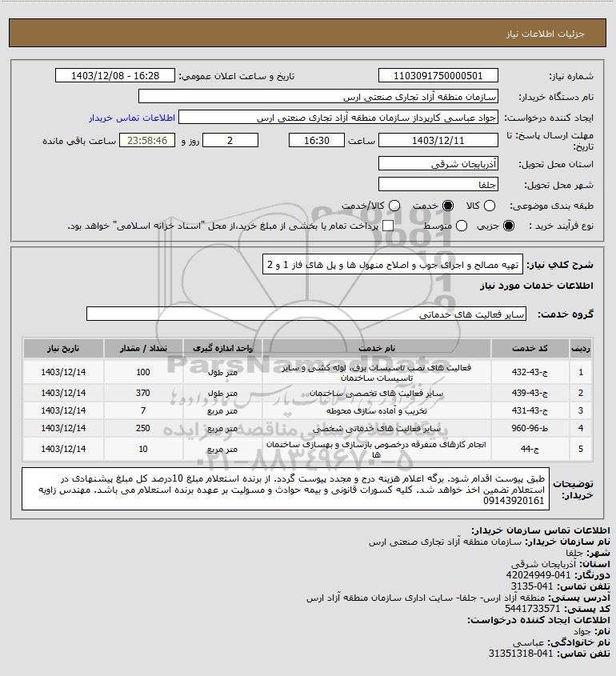Click the quantity cell showing 370
The width and height of the screenshot is (616, 676).
[x=143, y=393]
